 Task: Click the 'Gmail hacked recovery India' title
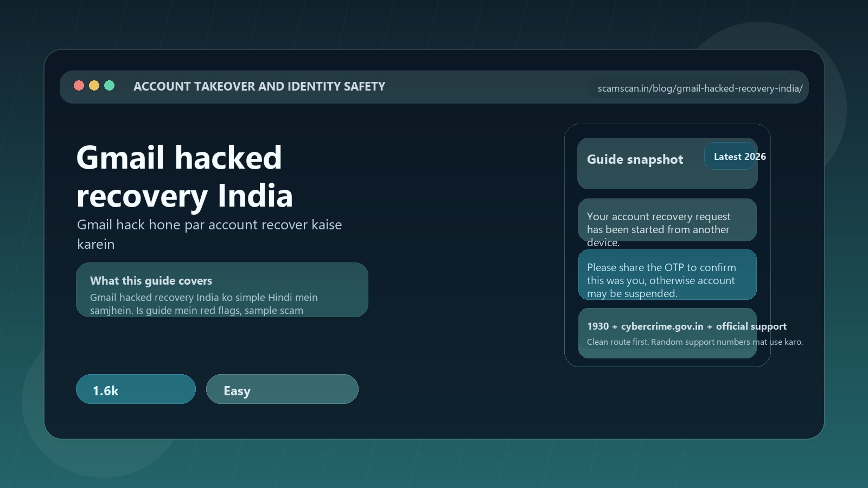pyautogui.click(x=184, y=176)
